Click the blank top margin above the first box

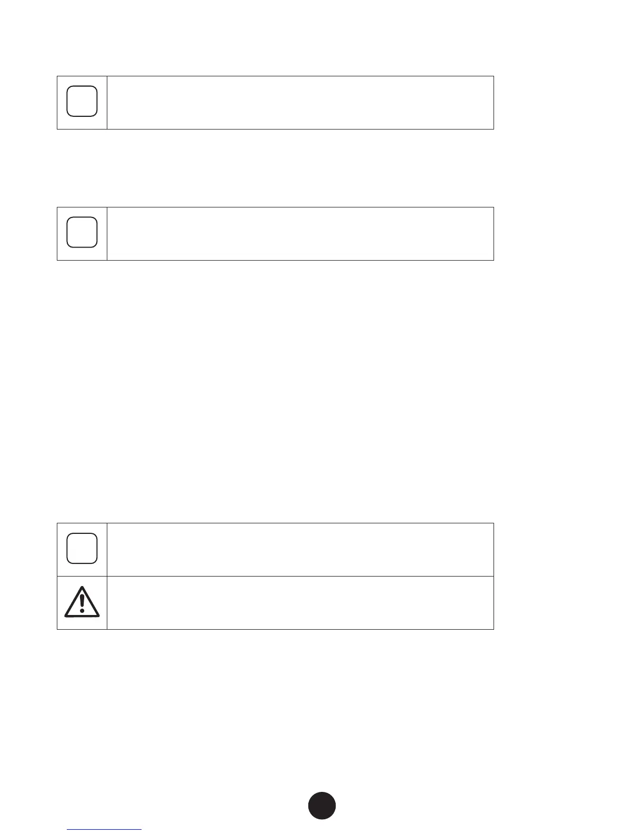tap(274, 37)
